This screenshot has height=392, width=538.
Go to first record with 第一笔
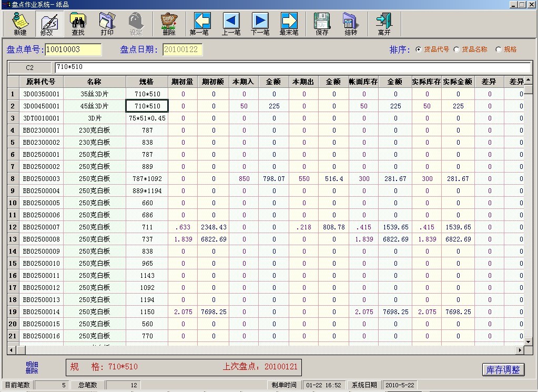(x=199, y=24)
